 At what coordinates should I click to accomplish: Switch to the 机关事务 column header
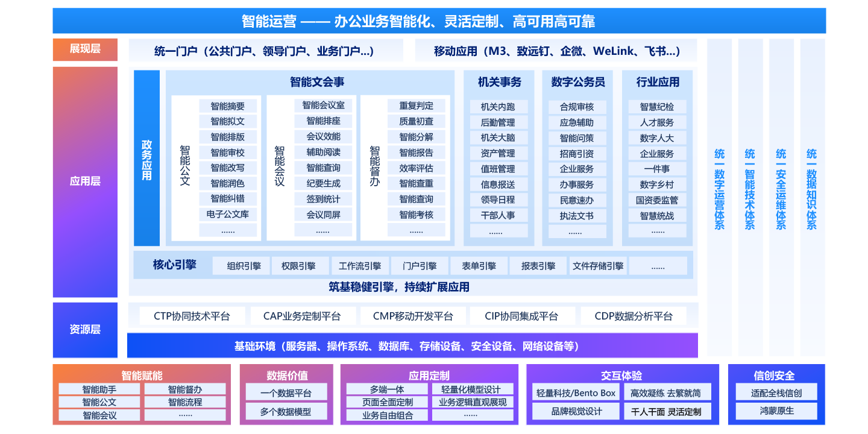pyautogui.click(x=498, y=82)
